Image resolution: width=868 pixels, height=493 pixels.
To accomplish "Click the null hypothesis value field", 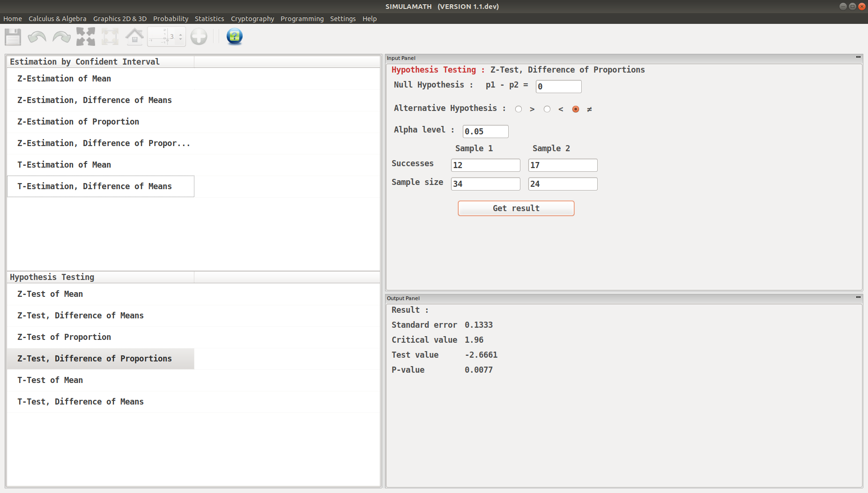I will [558, 87].
